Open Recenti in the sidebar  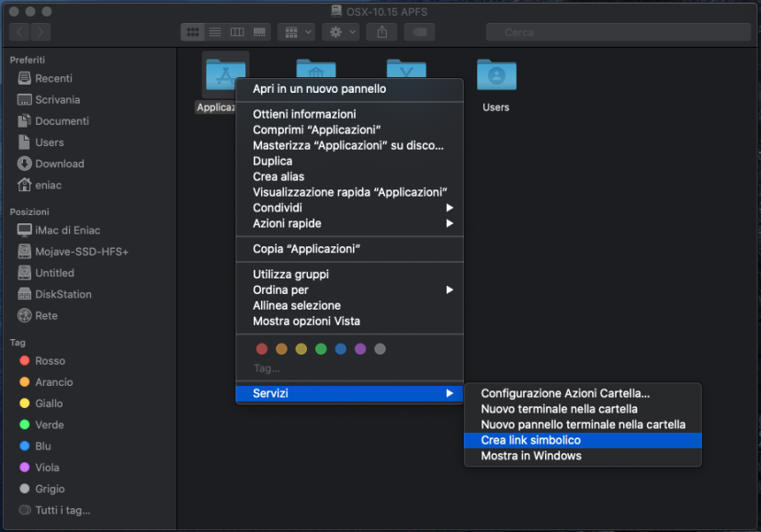tap(45, 78)
